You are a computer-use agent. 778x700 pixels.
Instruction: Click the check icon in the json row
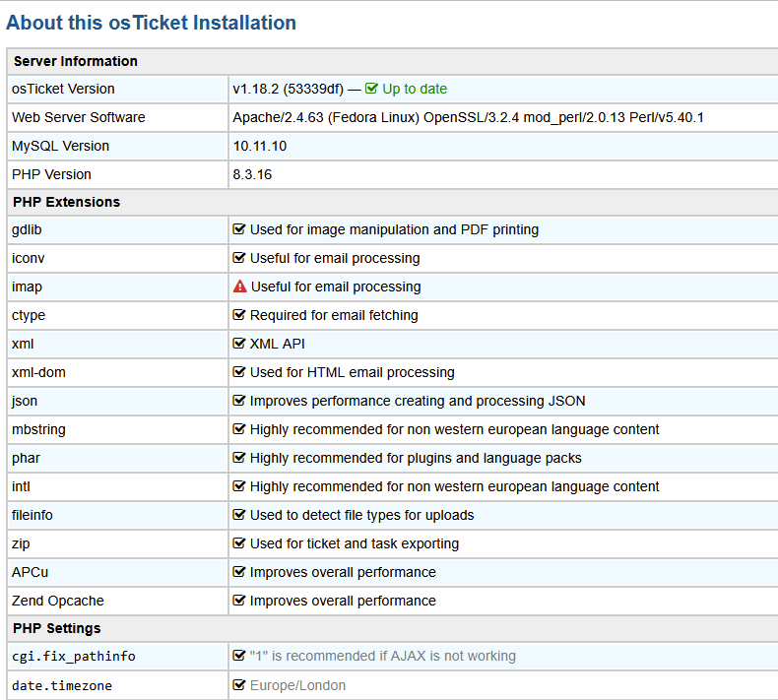239,401
